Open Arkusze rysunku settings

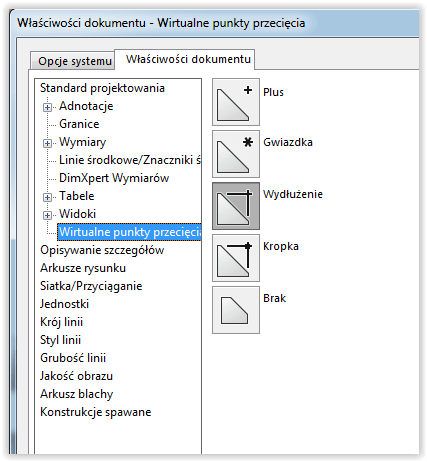point(83,268)
